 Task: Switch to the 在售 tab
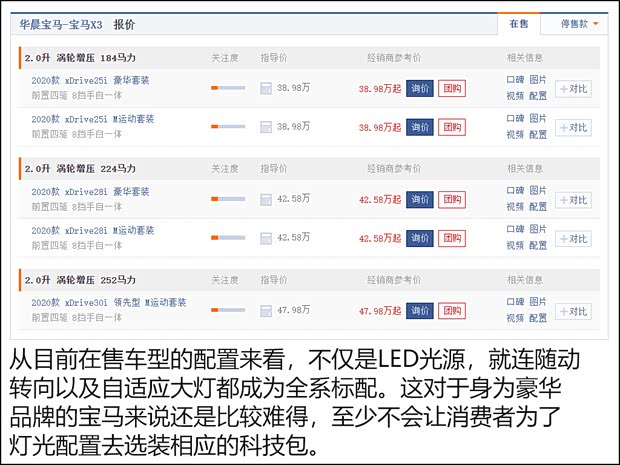[x=519, y=24]
